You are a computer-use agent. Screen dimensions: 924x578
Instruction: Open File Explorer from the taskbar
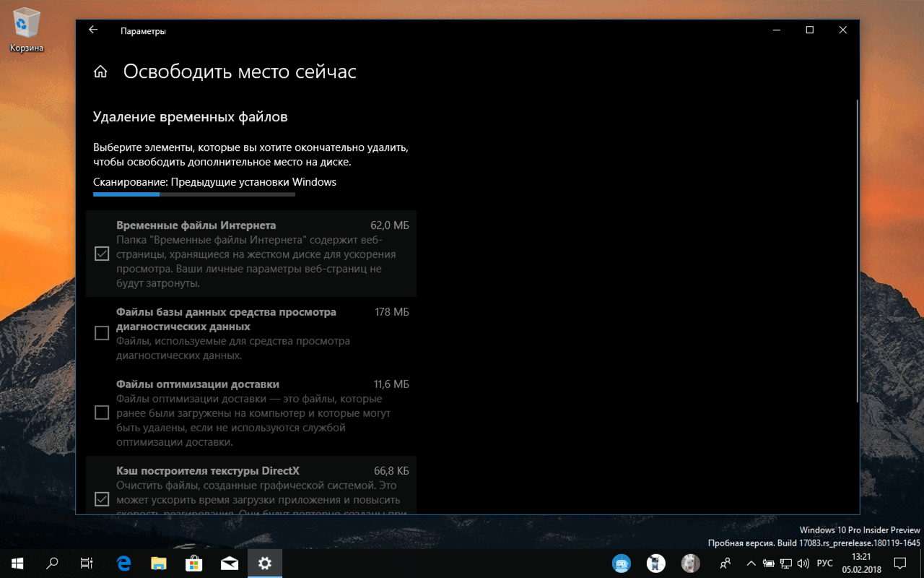coord(159,563)
